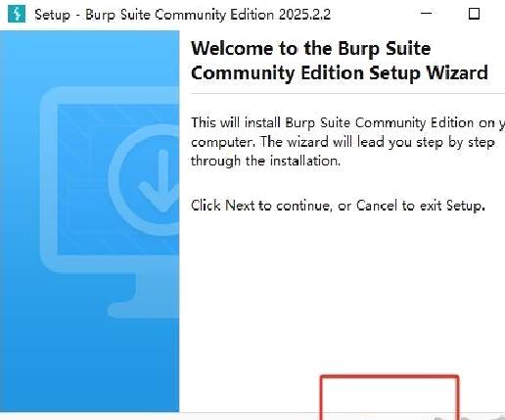Click the monitor screen illustration on blue panel

click(118, 179)
